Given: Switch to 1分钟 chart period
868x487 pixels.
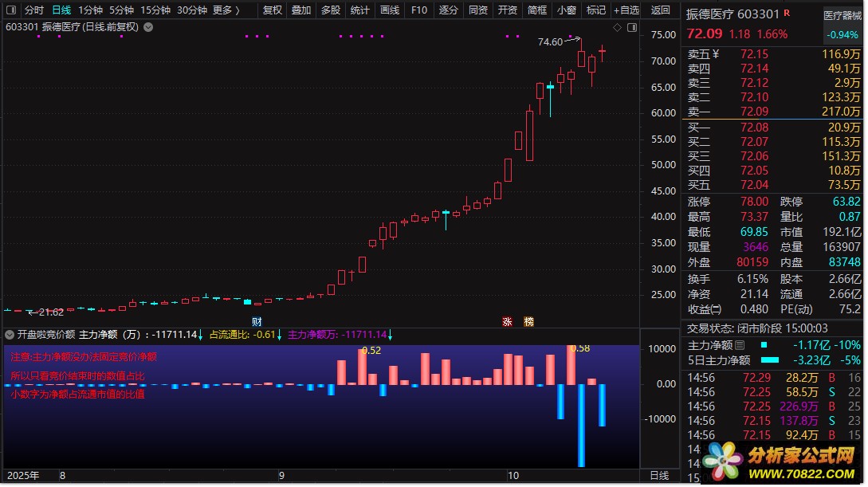Looking at the screenshot, I should pos(90,10).
